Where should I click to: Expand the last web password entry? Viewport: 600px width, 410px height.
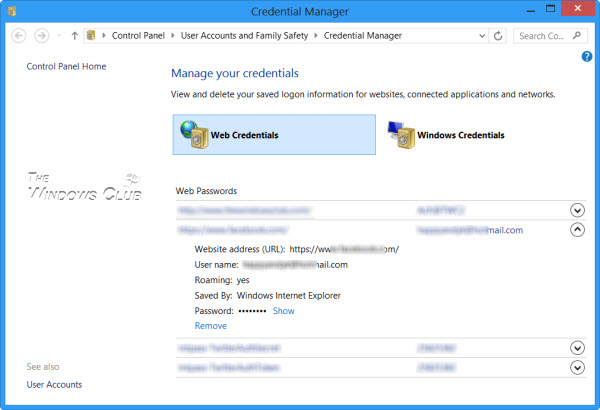coord(577,368)
